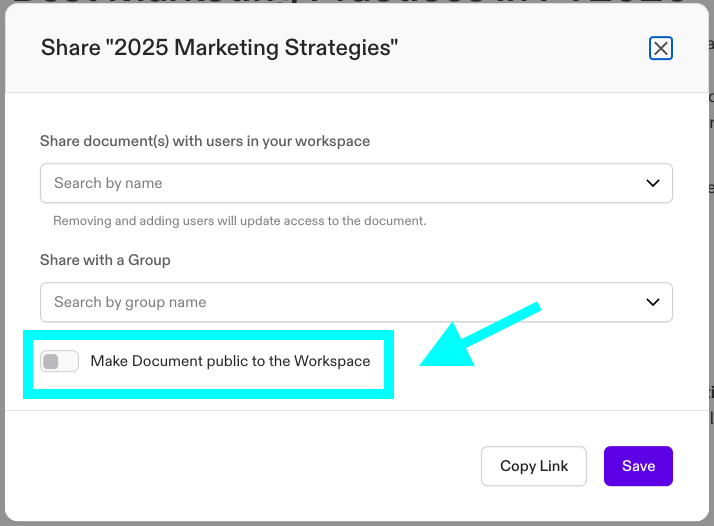Click the Copy Link button
The width and height of the screenshot is (714, 526).
click(x=534, y=466)
